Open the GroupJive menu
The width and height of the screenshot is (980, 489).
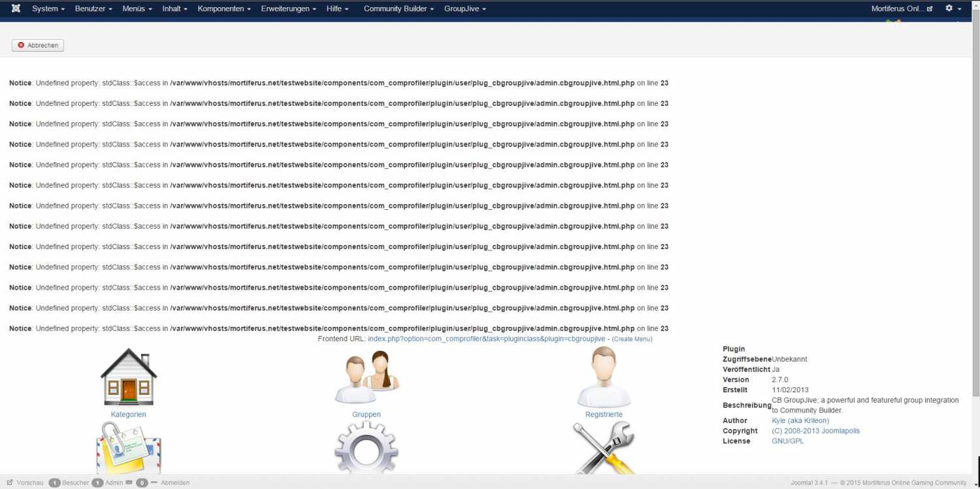[465, 8]
